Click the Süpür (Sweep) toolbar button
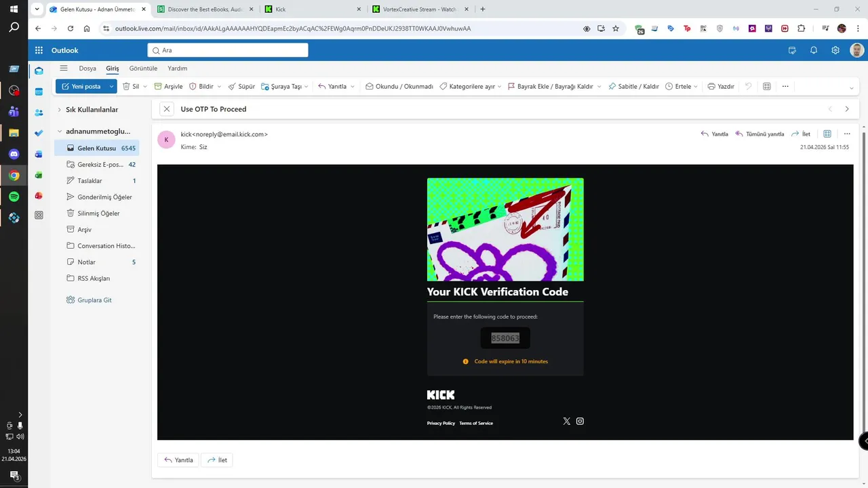The image size is (868, 488). point(241,86)
